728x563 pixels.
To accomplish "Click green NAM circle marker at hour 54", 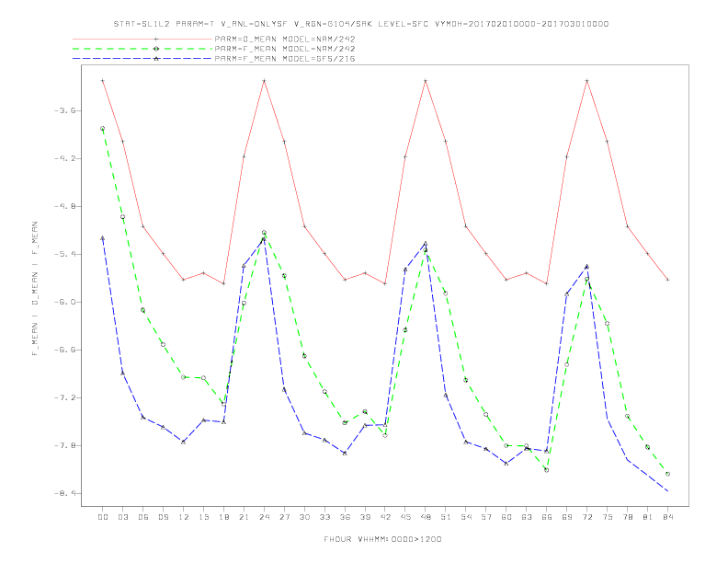I will pos(466,380).
